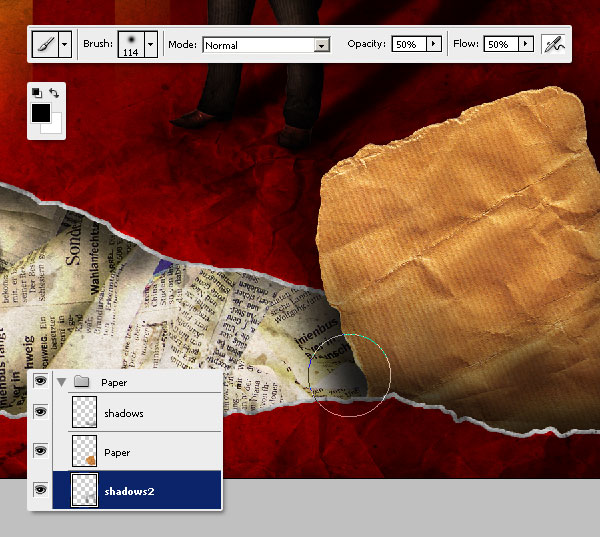The width and height of the screenshot is (600, 537).
Task: Click the black foreground color swatch
Action: 41,113
